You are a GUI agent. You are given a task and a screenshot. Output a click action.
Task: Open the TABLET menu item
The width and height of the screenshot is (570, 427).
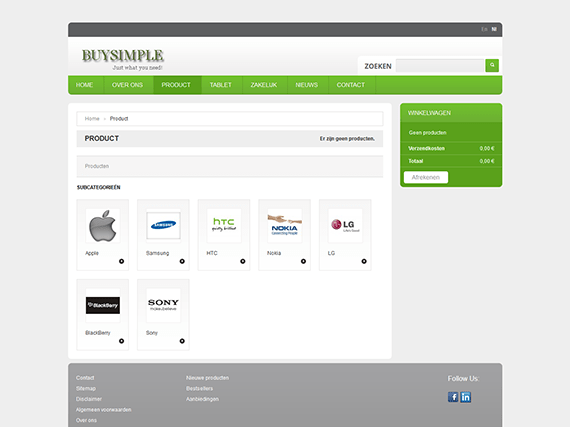[220, 85]
